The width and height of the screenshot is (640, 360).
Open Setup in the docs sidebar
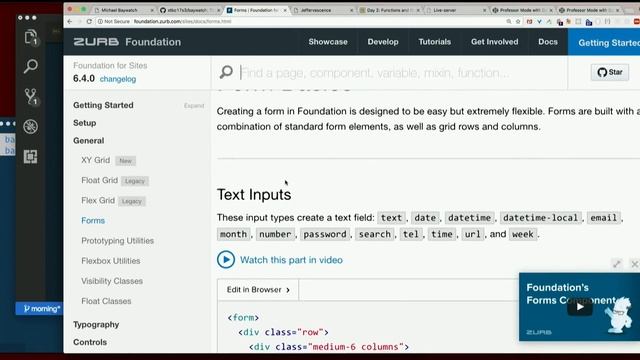pos(84,123)
